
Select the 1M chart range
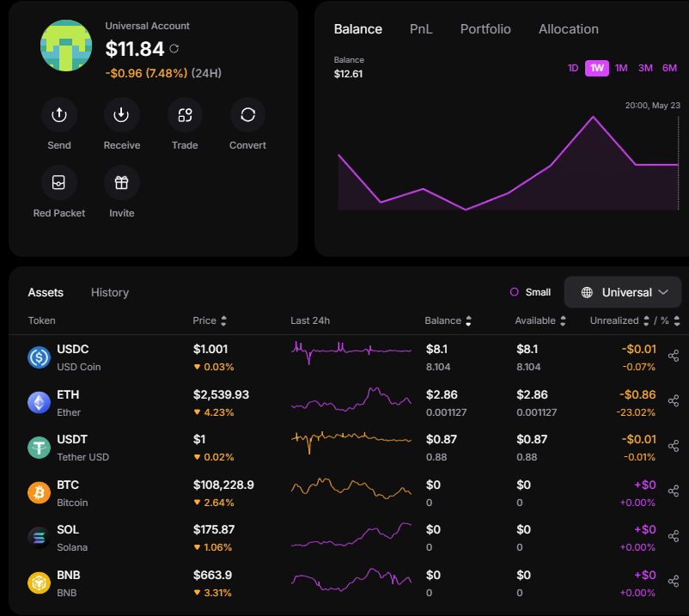click(621, 68)
